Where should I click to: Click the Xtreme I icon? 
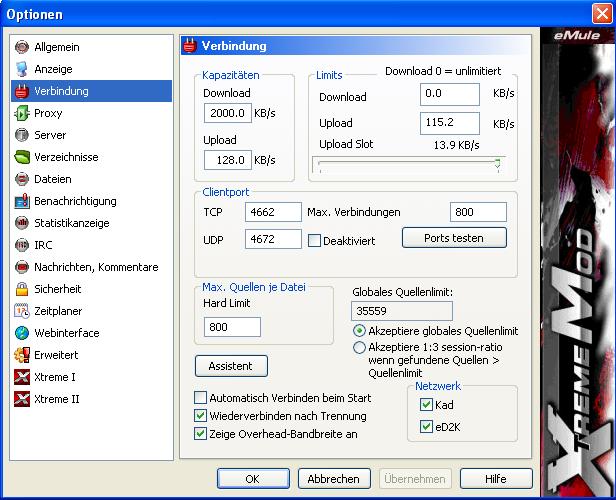point(22,377)
